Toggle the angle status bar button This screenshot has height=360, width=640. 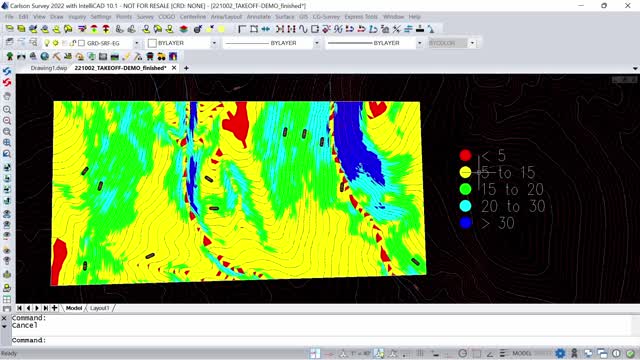[x=489, y=353]
